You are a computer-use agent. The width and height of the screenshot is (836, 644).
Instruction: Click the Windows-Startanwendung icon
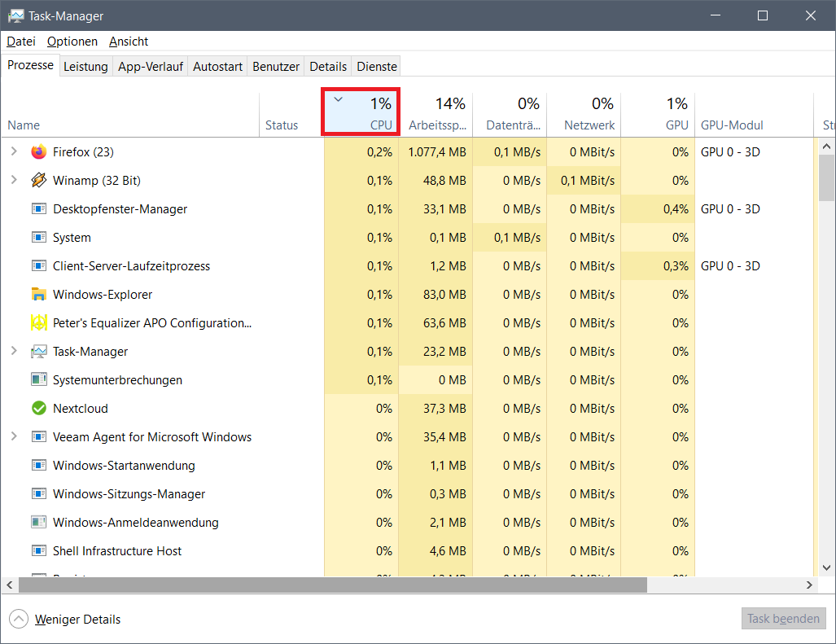pos(39,466)
